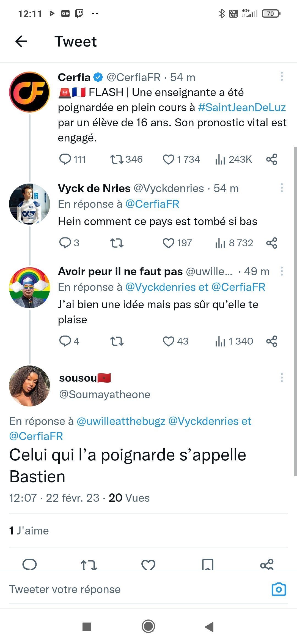Open more options on Cerfia tweet
Screen dimensions: 297x644
(x=282, y=77)
